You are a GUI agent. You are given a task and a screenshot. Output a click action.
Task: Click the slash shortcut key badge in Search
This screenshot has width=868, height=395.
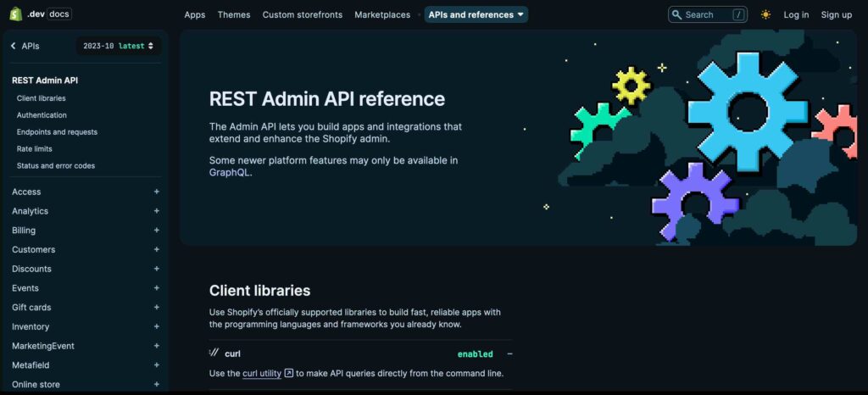tap(738, 15)
